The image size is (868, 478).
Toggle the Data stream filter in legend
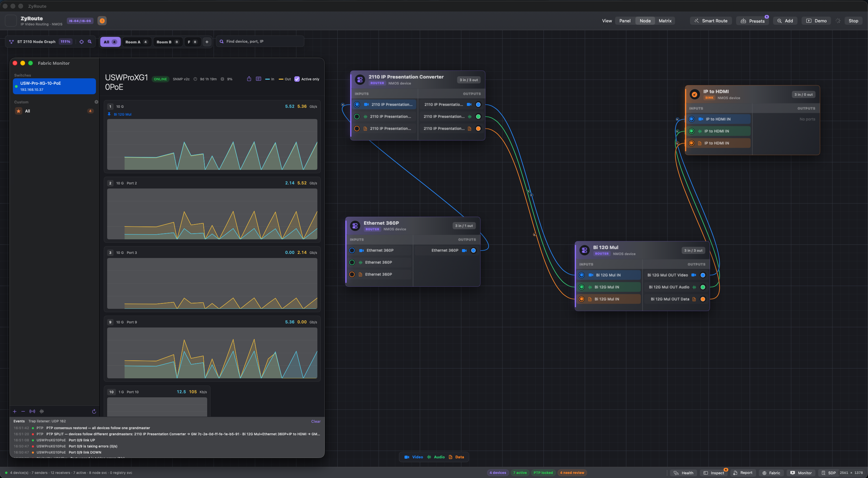coord(456,457)
